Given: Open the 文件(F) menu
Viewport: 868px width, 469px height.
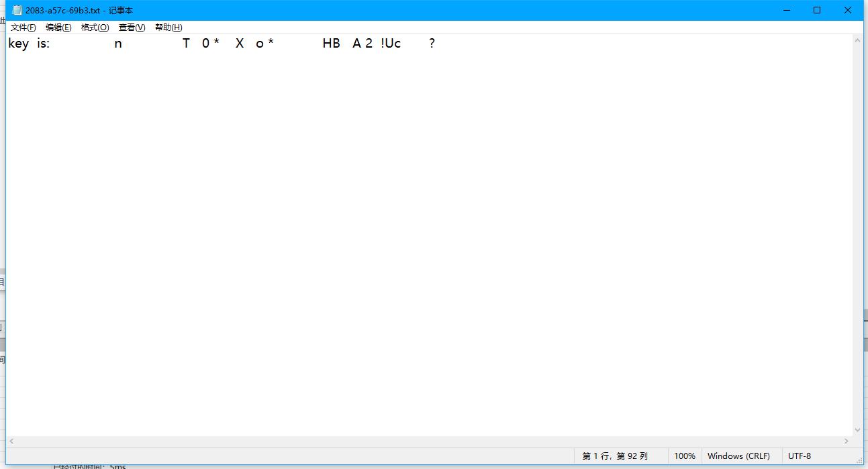Looking at the screenshot, I should click(23, 28).
